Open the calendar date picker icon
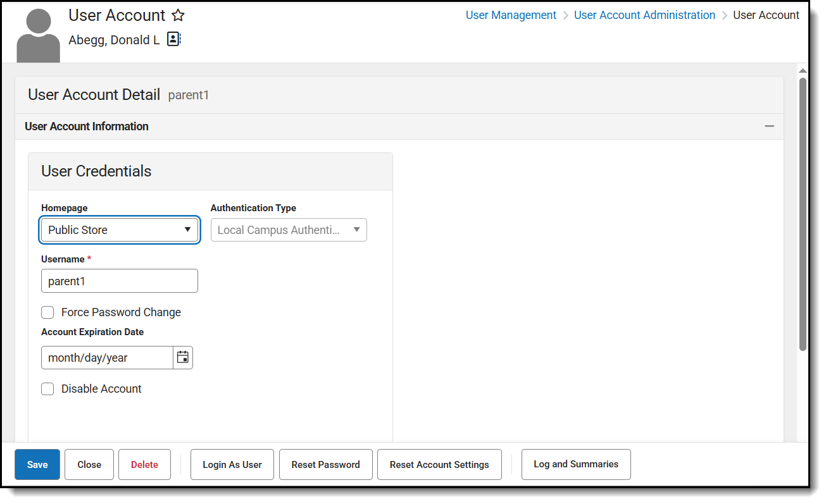Viewport: 826px width, 504px height. 183,357
